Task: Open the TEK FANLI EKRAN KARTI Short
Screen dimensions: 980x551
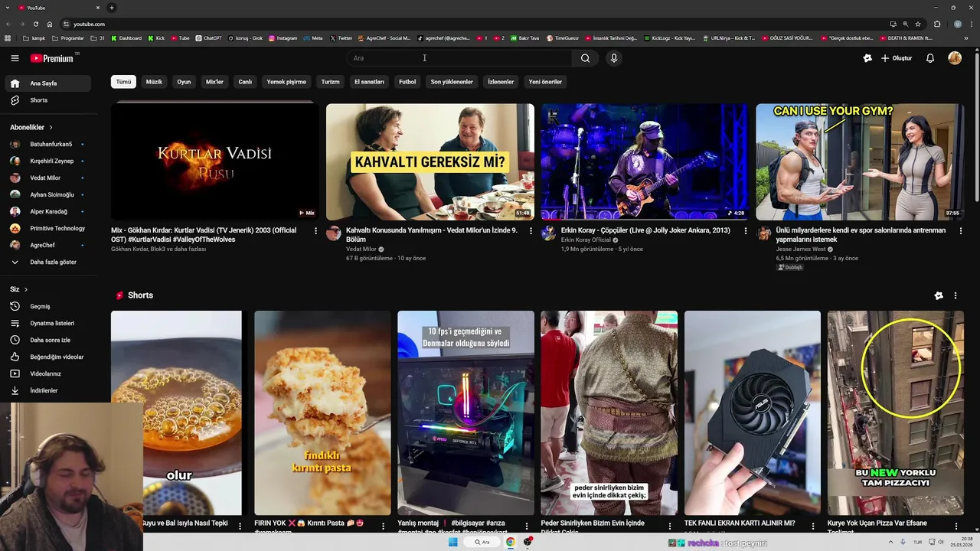Action: (753, 412)
